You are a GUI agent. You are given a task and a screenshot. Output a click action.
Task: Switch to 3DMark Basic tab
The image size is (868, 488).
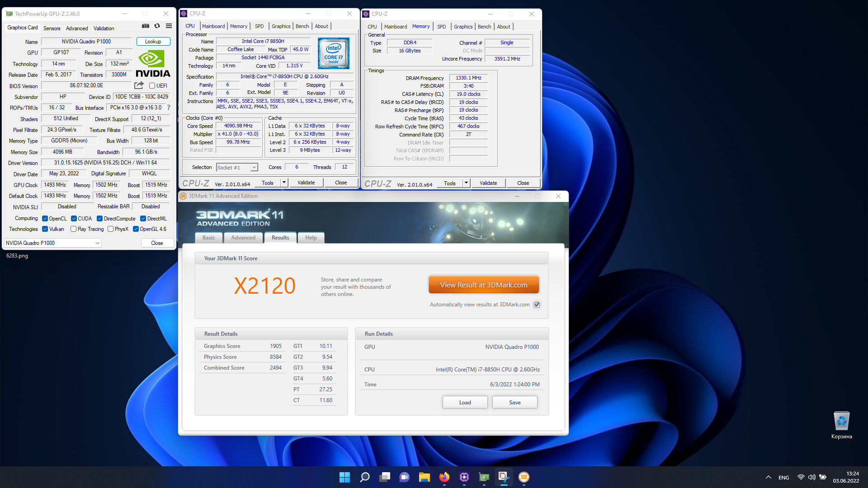click(x=209, y=238)
